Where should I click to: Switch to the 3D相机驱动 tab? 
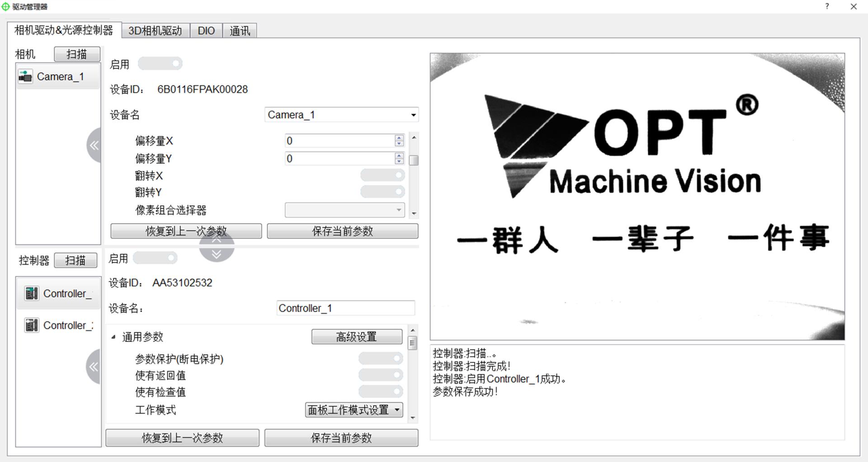click(x=155, y=30)
